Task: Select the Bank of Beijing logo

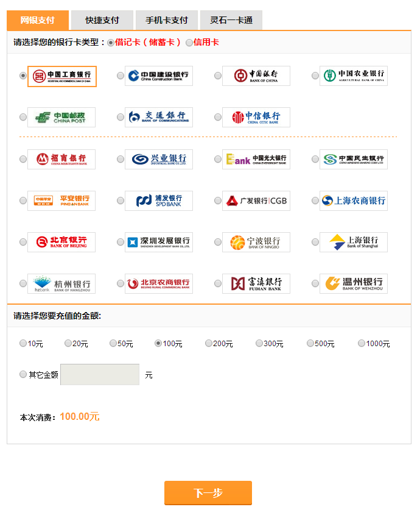Action: (x=61, y=242)
